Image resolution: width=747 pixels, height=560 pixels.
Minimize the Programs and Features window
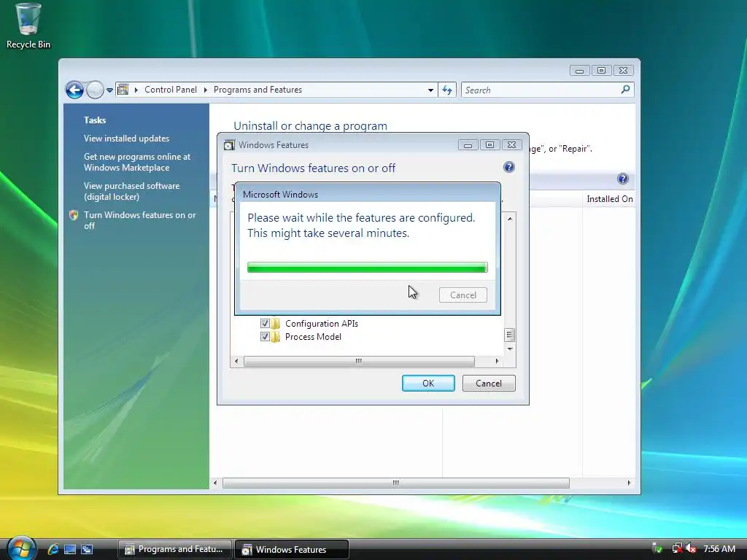(x=579, y=71)
